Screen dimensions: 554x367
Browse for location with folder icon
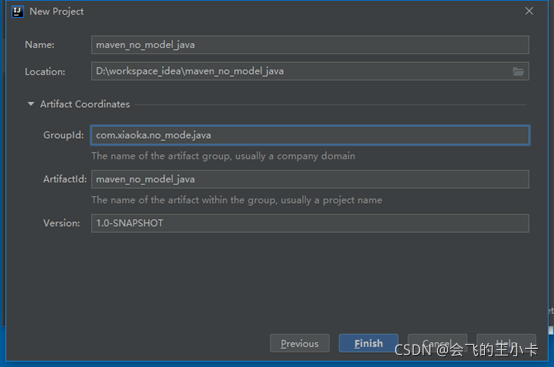click(518, 72)
